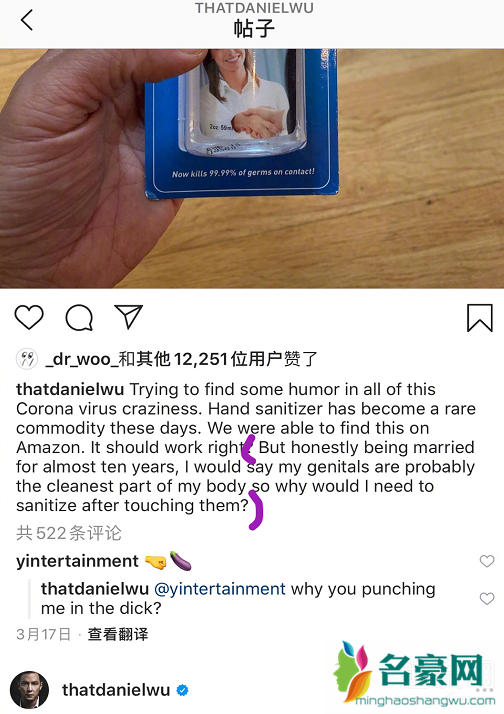Like the post with the heart icon
Image resolution: width=504 pixels, height=714 pixels.
tap(29, 317)
